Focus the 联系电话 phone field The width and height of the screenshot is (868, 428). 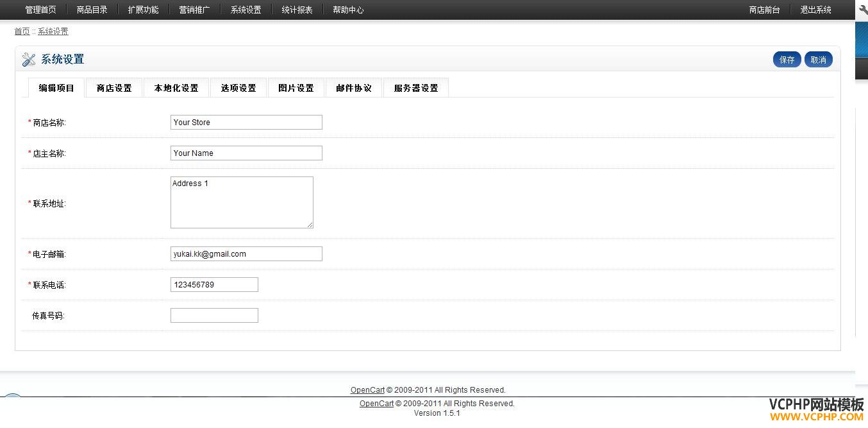point(214,284)
